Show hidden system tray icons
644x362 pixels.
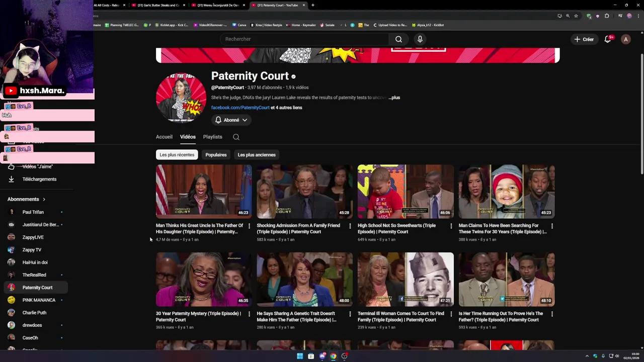point(587,356)
